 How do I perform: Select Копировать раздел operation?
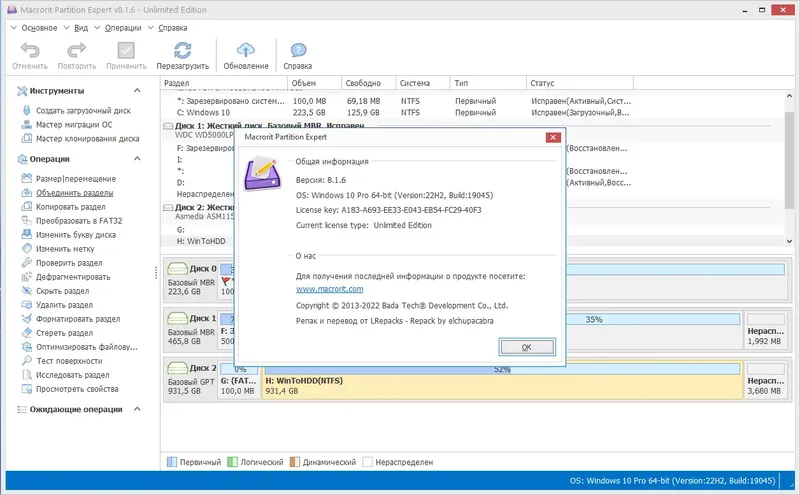point(70,207)
